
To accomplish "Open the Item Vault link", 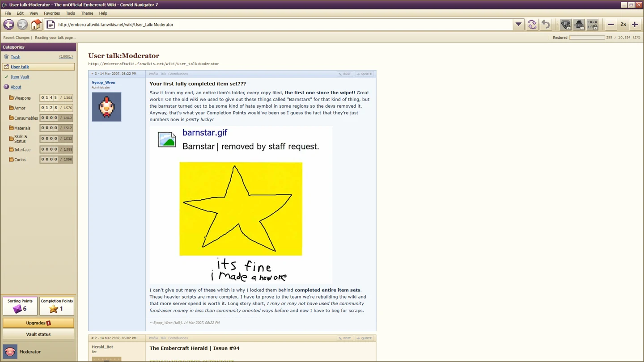I will coord(20,77).
